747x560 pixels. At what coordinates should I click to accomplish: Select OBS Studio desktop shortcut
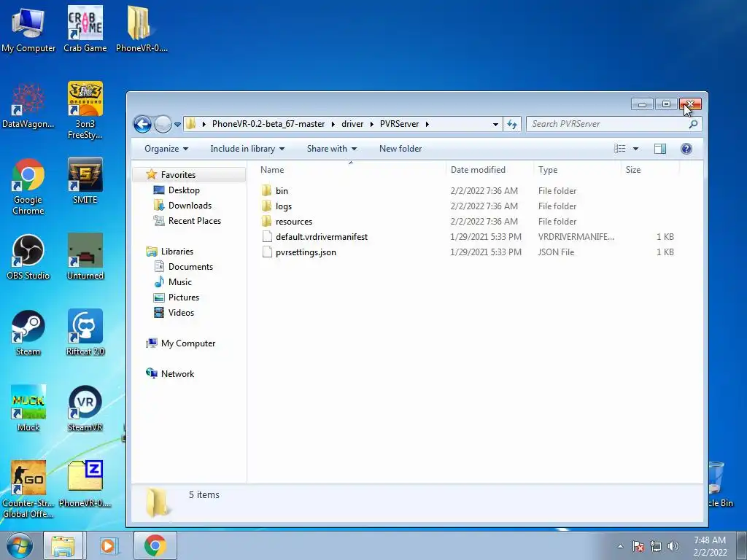click(28, 257)
